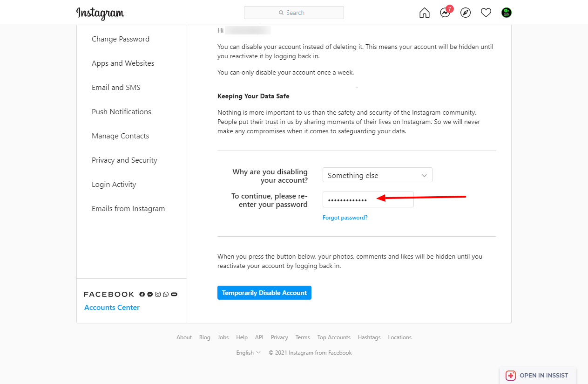Viewport: 588px width, 384px height.
Task: Click Temporarily Disable Account button
Action: click(x=264, y=293)
